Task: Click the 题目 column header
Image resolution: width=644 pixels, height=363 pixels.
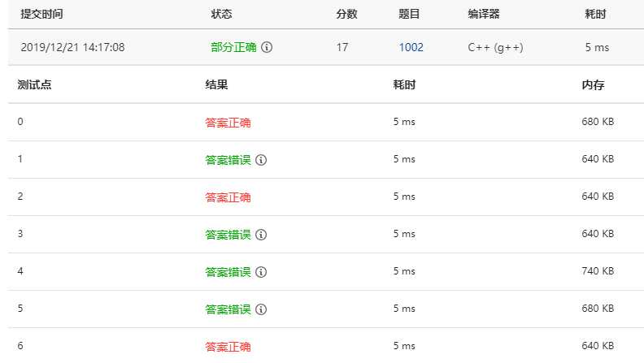Action: coord(408,14)
